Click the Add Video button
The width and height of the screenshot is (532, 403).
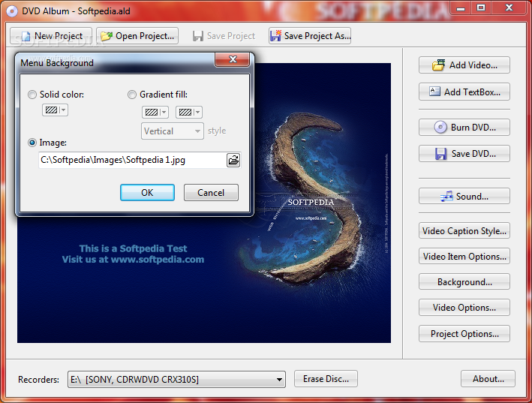click(x=464, y=65)
